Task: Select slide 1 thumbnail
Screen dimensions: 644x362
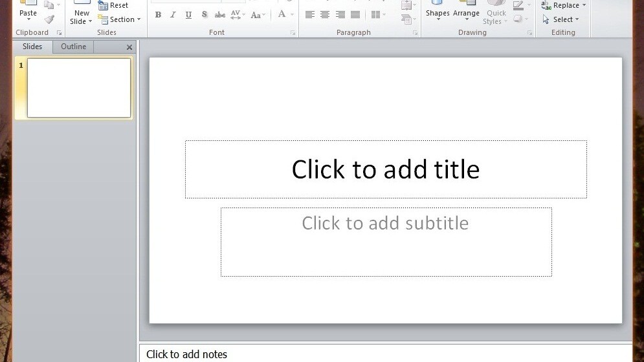Action: (78, 88)
